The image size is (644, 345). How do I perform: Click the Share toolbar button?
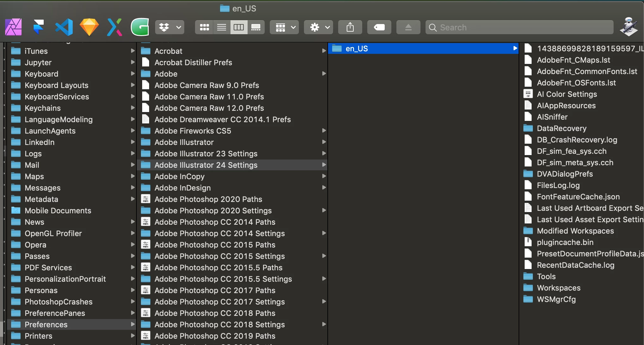tap(350, 27)
